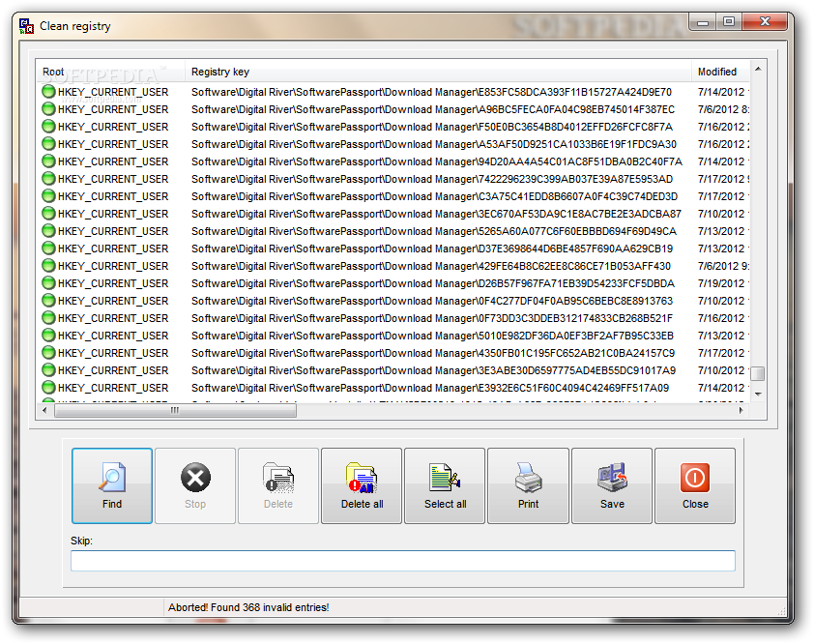Click green icon for key 0F4C277DF04F0A
This screenshot has width=814, height=644.
pyautogui.click(x=48, y=301)
